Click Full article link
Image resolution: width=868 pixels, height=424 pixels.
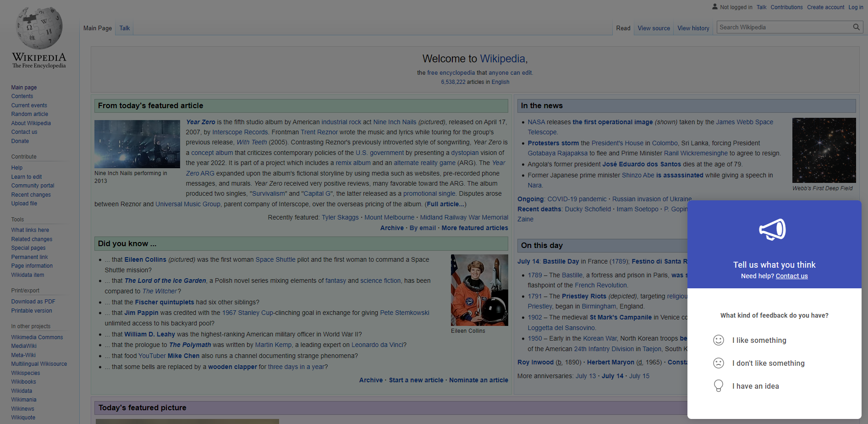tap(445, 204)
